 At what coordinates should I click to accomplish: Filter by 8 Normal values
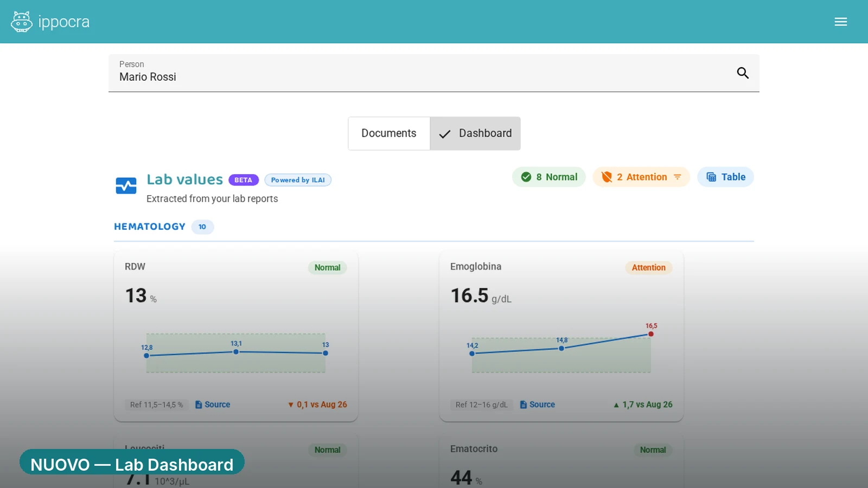(549, 177)
